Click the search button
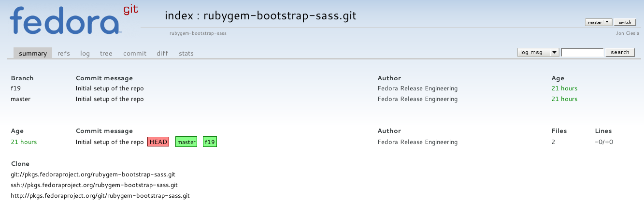Viewport: 644px width, 203px height. pos(619,52)
